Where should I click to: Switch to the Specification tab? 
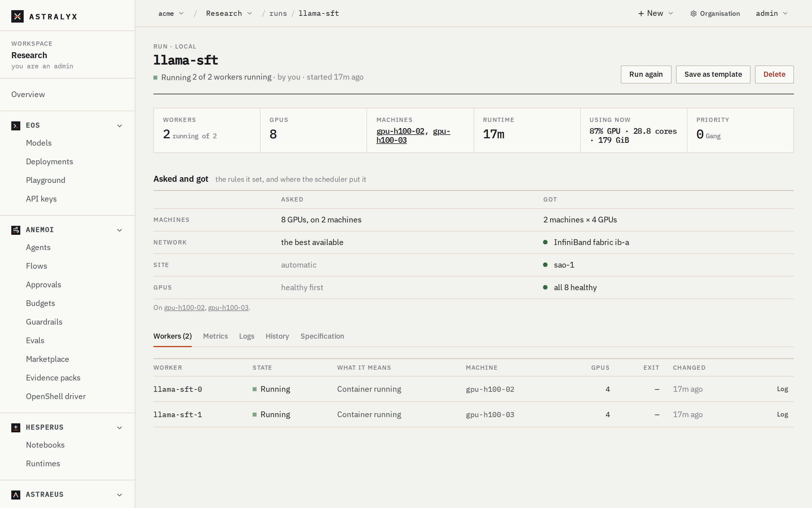point(322,336)
